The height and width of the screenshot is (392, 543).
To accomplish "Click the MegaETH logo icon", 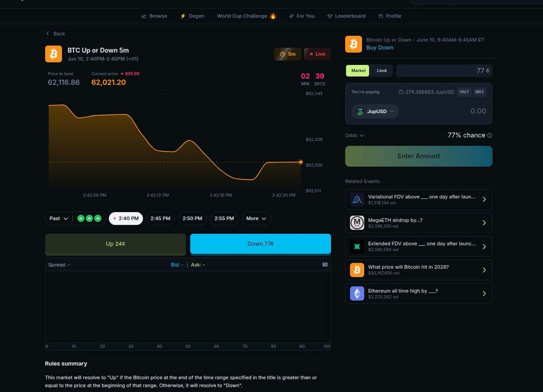I will (357, 223).
